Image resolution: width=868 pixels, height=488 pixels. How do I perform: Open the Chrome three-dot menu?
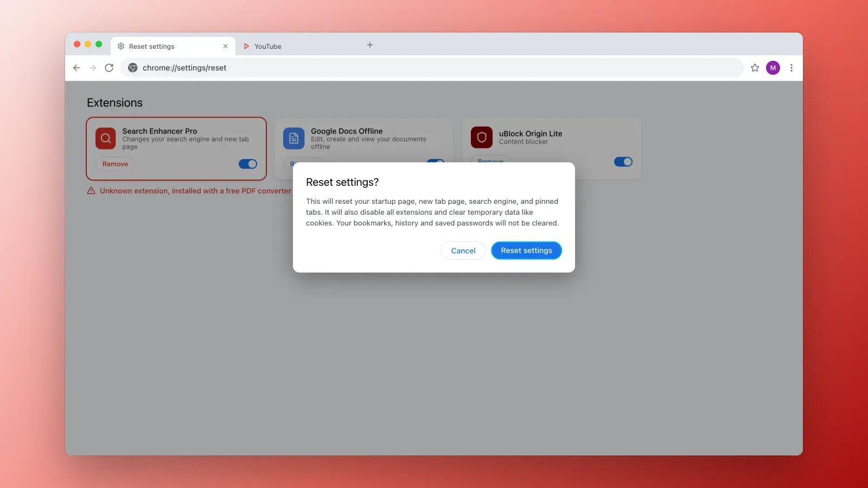click(x=792, y=68)
